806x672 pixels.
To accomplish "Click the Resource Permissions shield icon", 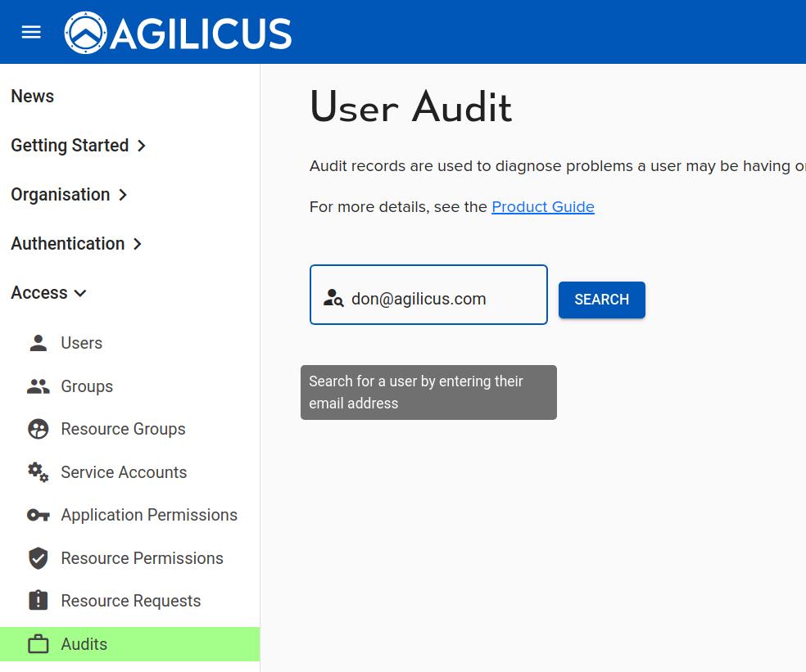I will coord(38,558).
